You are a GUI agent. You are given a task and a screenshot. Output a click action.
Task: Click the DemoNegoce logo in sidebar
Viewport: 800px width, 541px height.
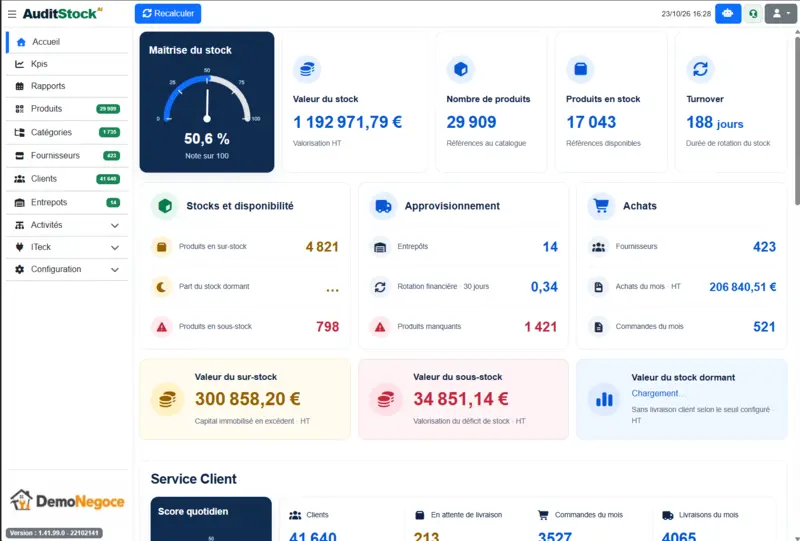click(67, 501)
